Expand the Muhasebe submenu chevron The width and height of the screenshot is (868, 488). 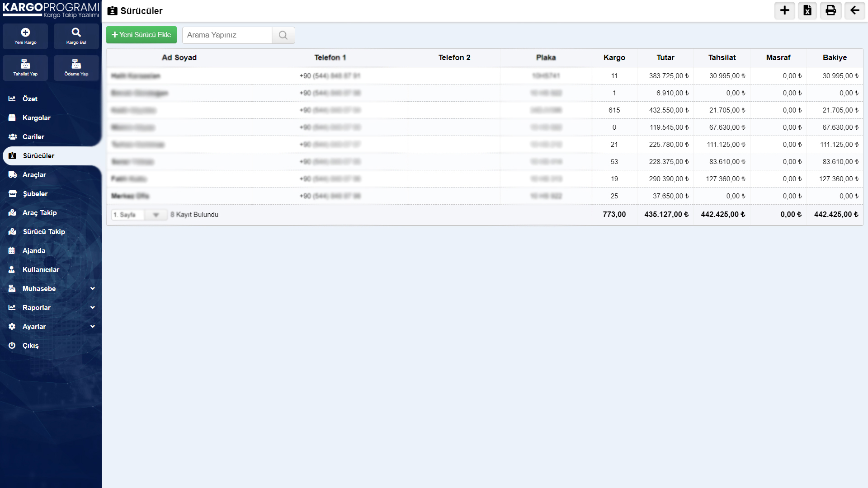(93, 288)
